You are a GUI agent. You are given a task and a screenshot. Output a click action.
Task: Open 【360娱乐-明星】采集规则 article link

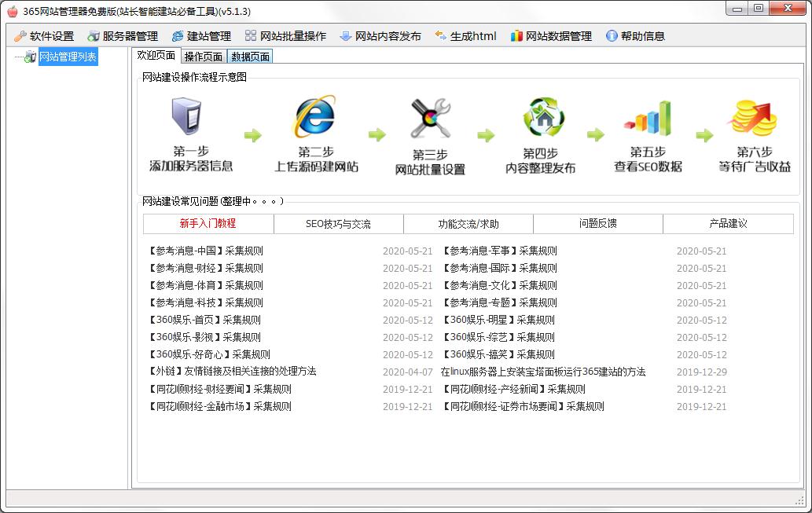(498, 320)
